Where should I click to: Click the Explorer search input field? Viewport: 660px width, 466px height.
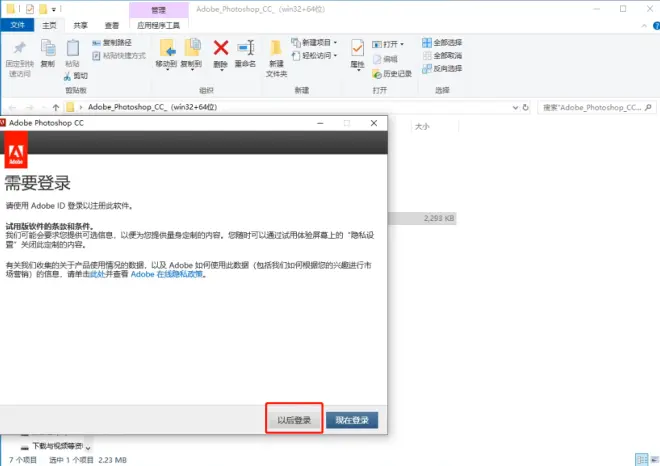596,107
